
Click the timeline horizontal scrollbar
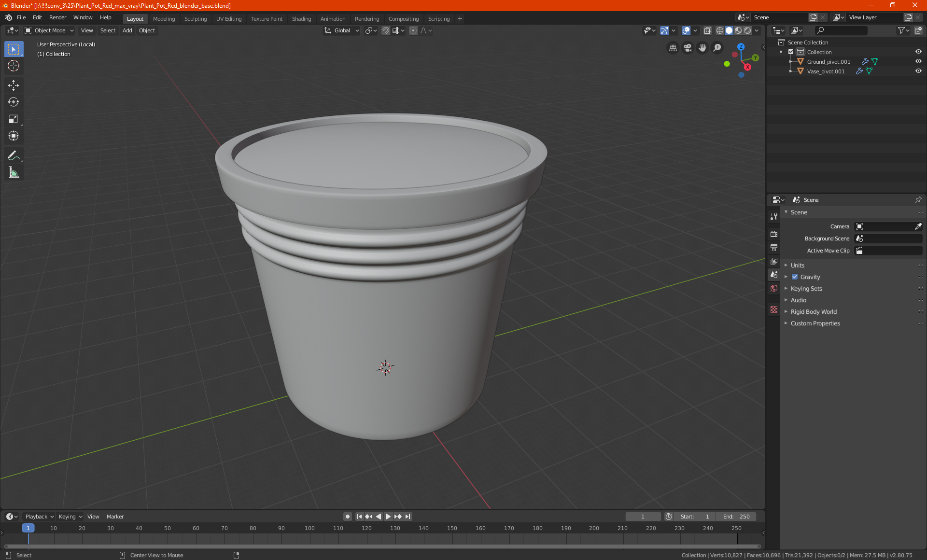(381, 546)
